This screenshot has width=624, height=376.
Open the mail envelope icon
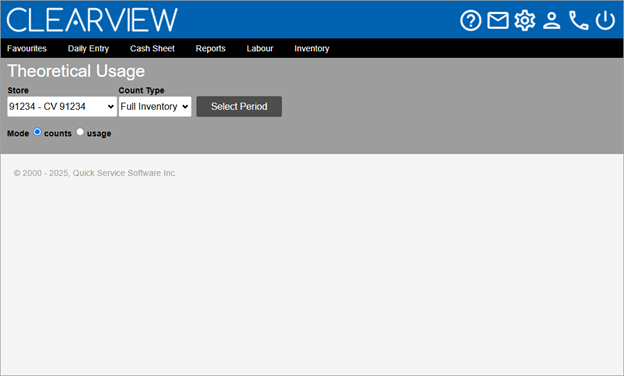(x=498, y=20)
